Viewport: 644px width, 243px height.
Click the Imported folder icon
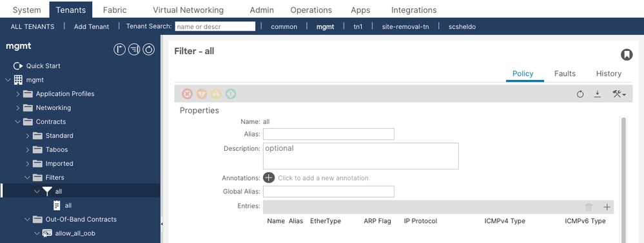38,163
